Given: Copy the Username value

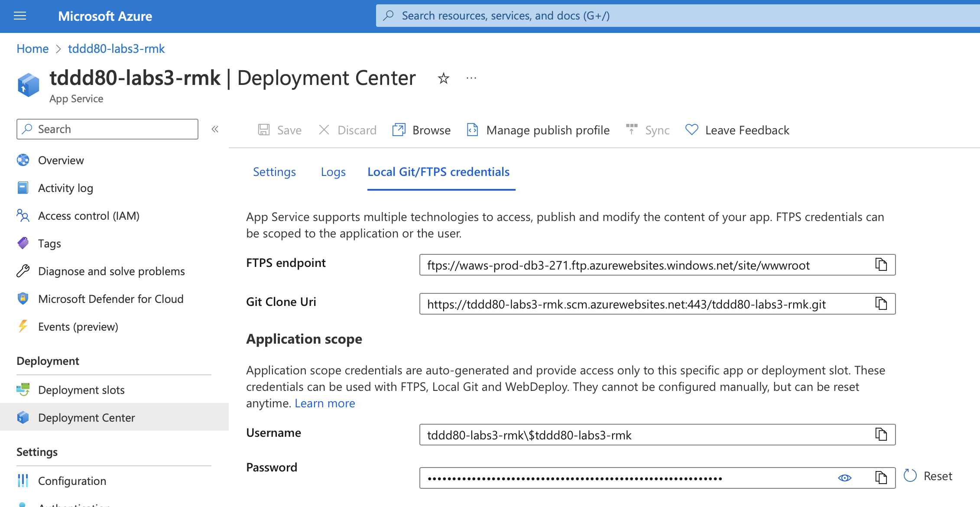Looking at the screenshot, I should coord(881,435).
